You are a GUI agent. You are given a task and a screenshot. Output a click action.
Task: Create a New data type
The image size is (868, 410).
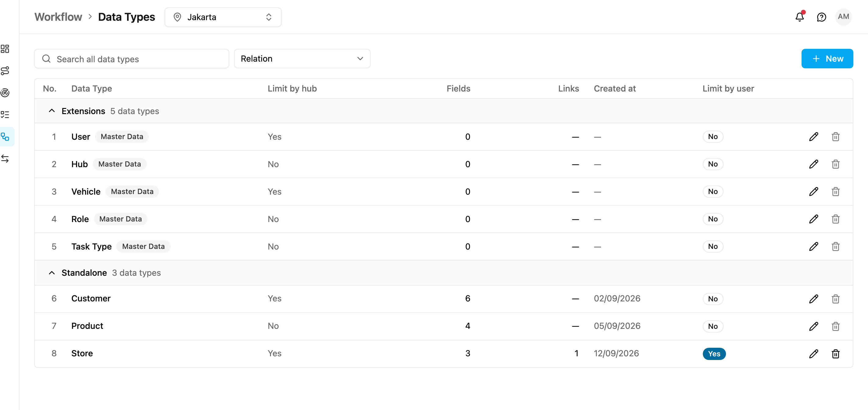click(x=827, y=59)
